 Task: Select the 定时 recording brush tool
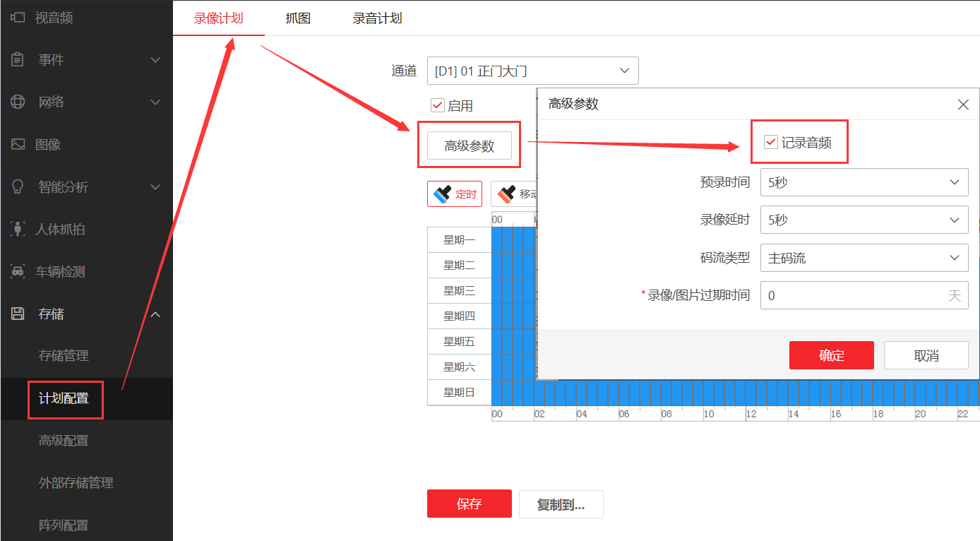[x=454, y=194]
